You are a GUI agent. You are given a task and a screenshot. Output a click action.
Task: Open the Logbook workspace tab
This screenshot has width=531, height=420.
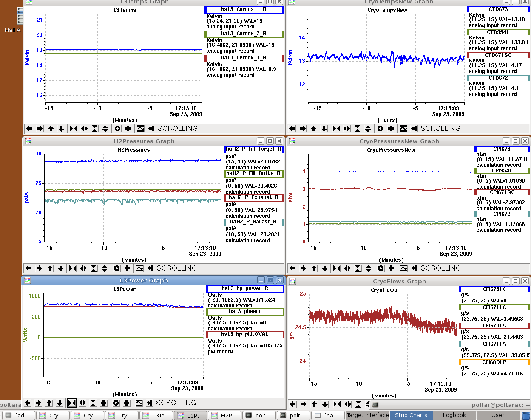click(x=454, y=415)
